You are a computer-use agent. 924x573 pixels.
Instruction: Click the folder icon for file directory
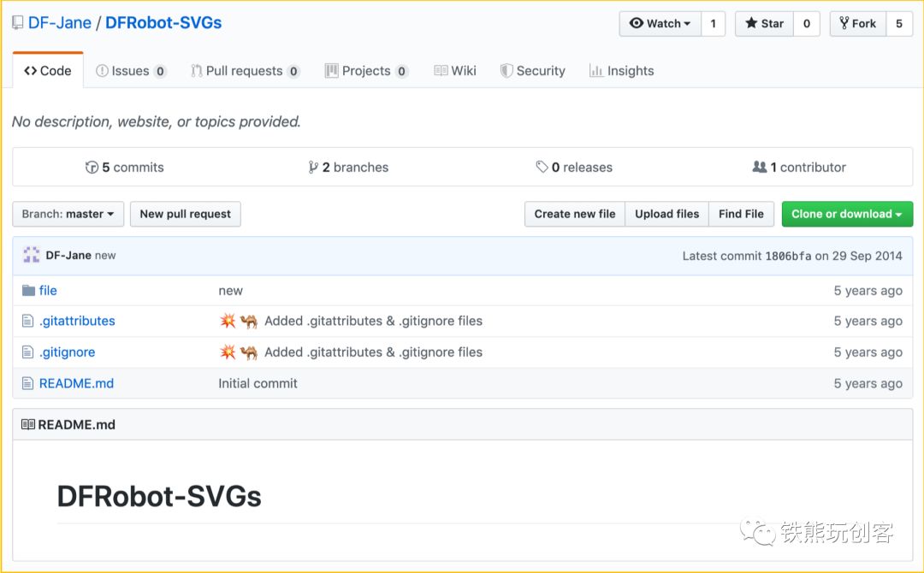28,290
